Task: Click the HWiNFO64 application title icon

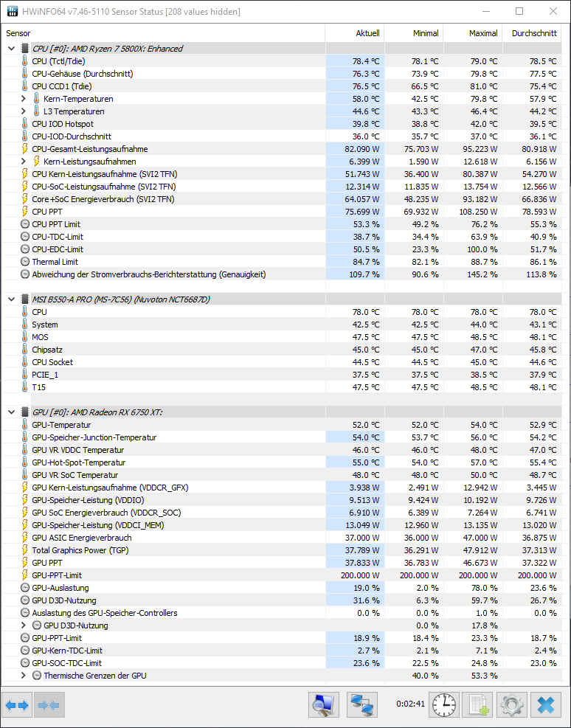Action: (13, 11)
